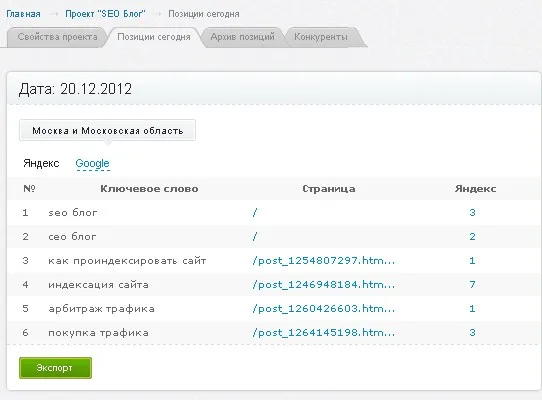Screen dimensions: 542x400
Task: Switch to Свойства проекта tab
Action: (57, 37)
